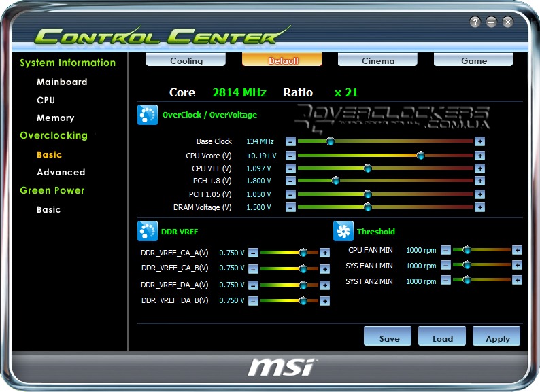Select Basic under Green Power
540x392 pixels.
(48, 210)
